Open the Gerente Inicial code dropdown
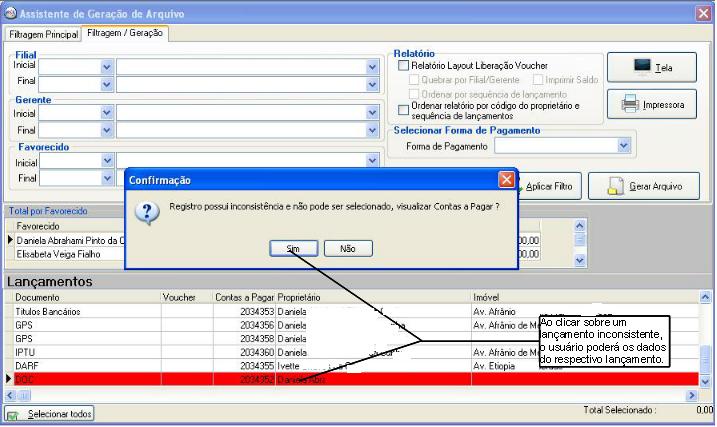The image size is (717, 427). pos(107,112)
